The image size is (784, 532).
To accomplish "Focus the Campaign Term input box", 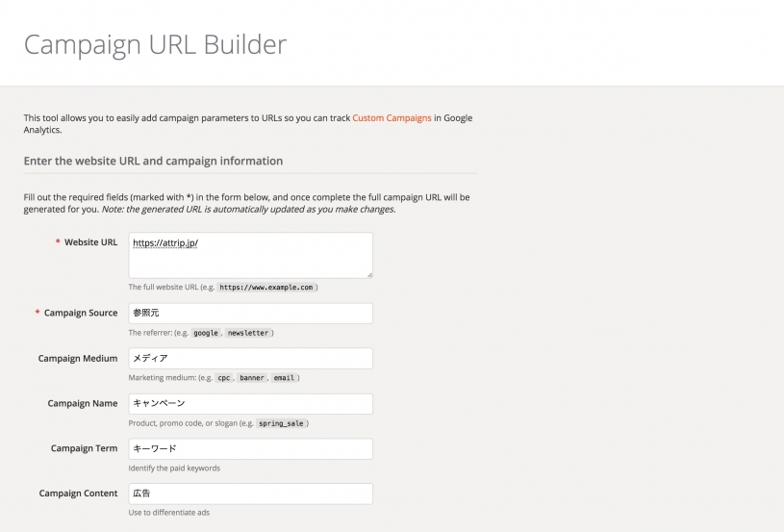I will [250, 449].
